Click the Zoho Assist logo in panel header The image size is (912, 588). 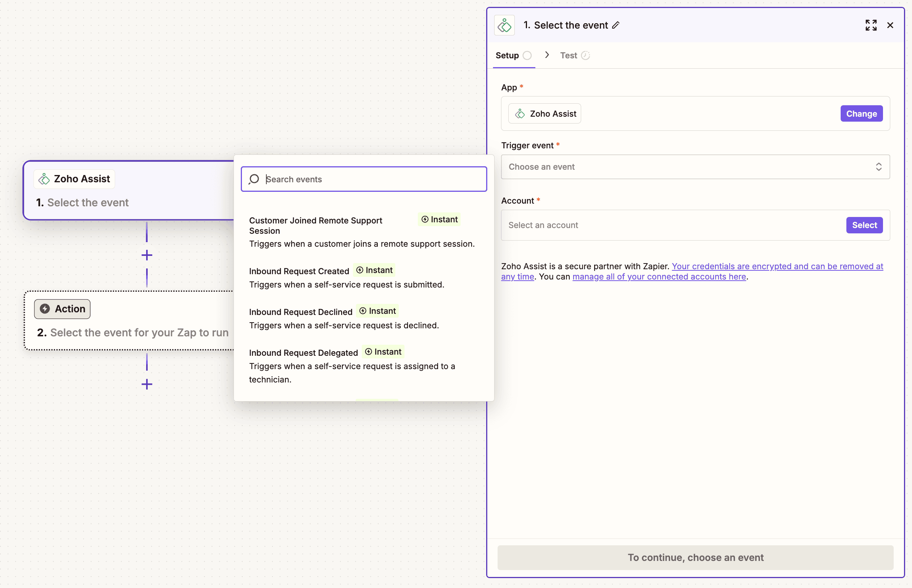coord(504,25)
